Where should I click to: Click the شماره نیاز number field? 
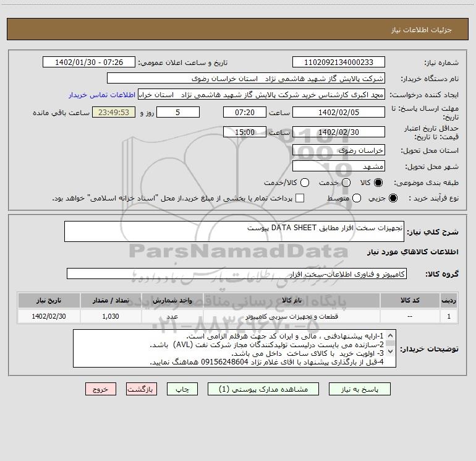[x=339, y=62]
